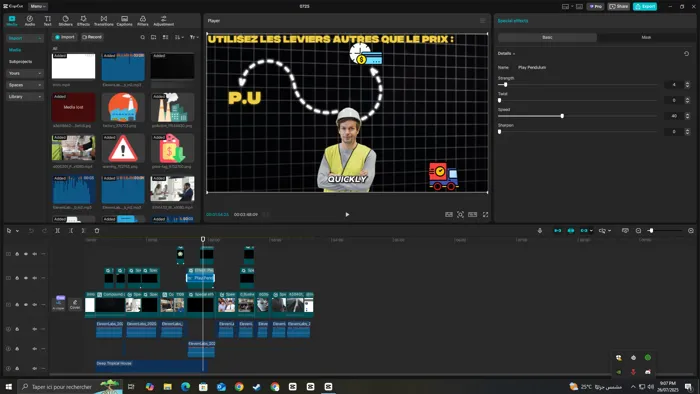Open the Menu dropdown in the title bar
The height and width of the screenshot is (394, 700).
(x=38, y=6)
